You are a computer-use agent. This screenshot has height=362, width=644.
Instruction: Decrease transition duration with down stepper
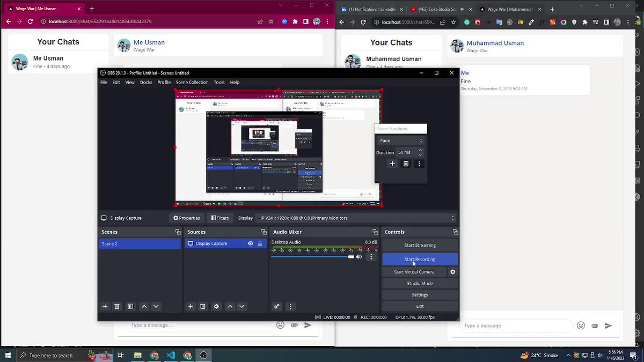click(x=420, y=154)
